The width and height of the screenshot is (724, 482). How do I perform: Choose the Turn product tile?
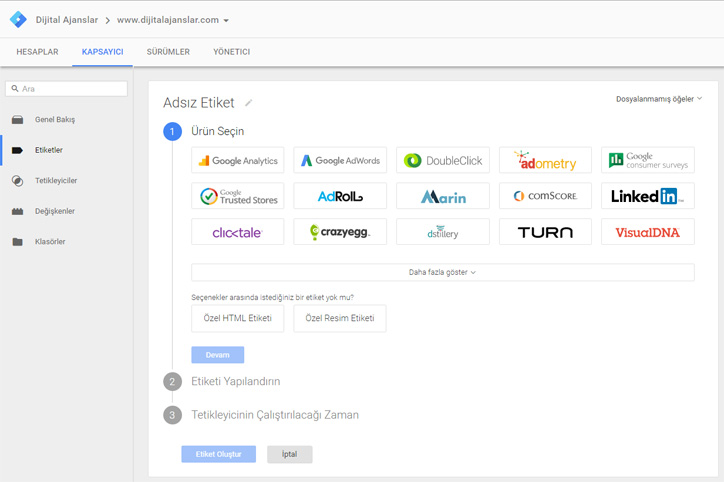[545, 232]
